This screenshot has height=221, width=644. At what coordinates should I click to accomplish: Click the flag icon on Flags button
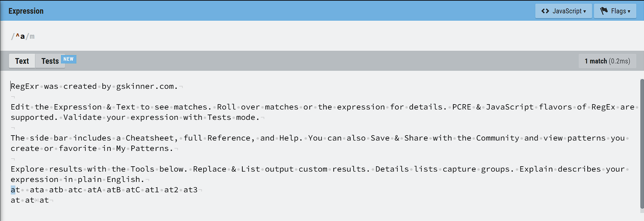tap(604, 11)
